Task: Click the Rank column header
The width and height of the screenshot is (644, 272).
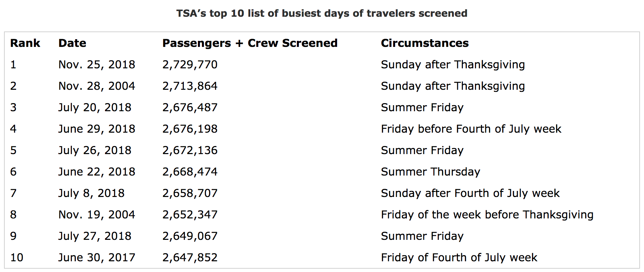Action: 25,43
